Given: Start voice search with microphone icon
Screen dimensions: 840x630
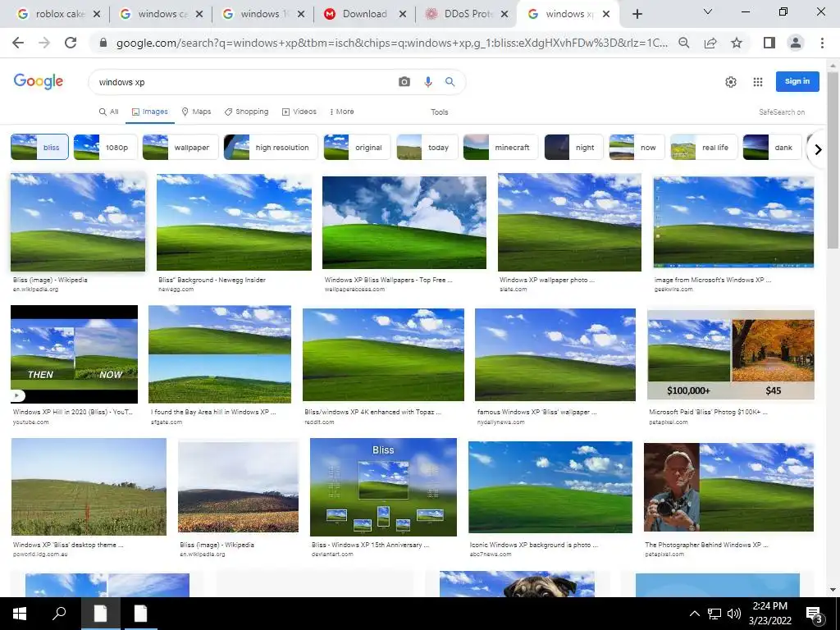Looking at the screenshot, I should click(427, 82).
